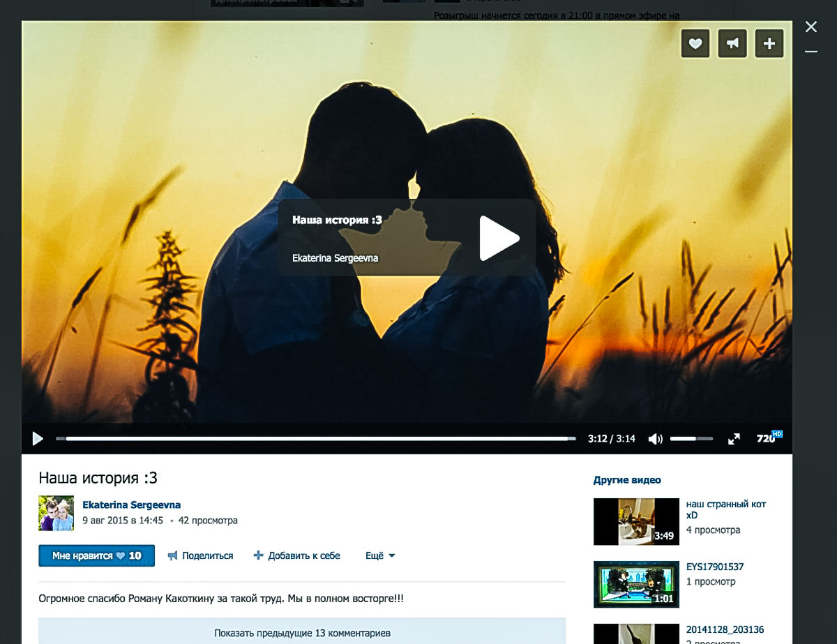Screen dimensions: 837x644
Task: Seek within the video progress bar
Action: (x=316, y=439)
